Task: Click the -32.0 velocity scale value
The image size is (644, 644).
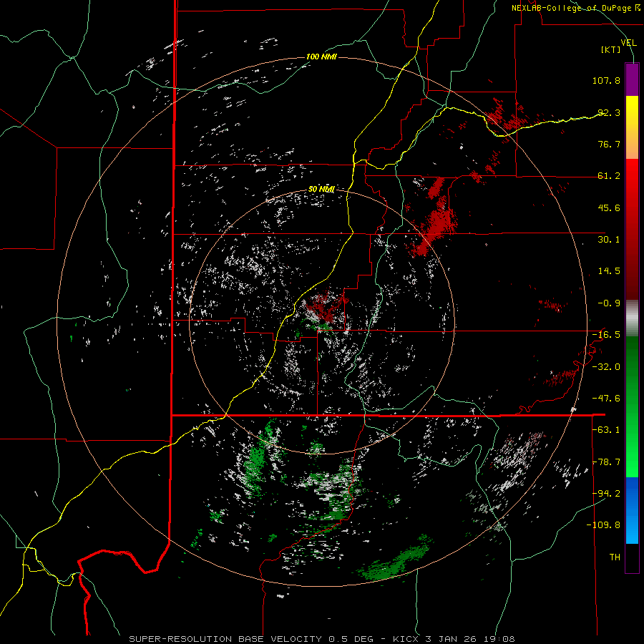Action: tap(606, 367)
